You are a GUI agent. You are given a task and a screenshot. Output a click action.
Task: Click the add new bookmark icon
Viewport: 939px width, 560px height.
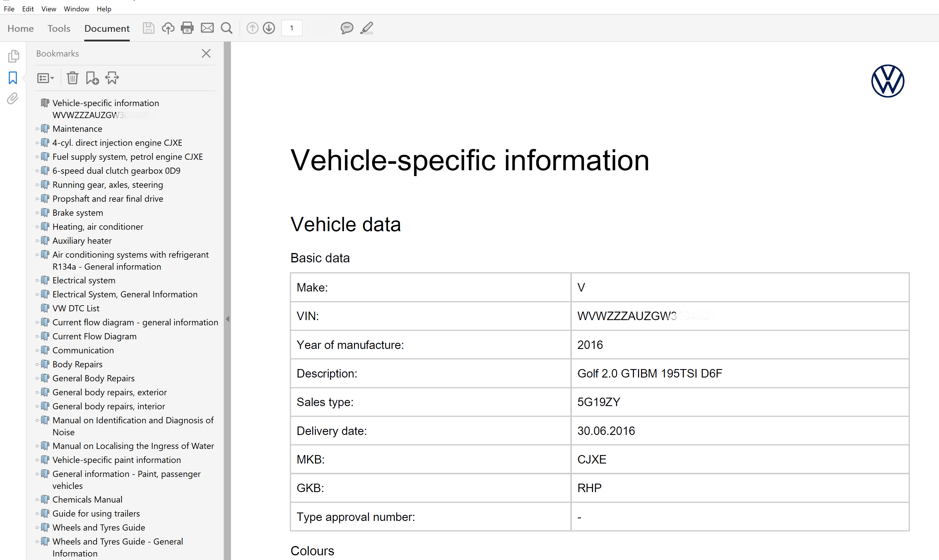[92, 78]
